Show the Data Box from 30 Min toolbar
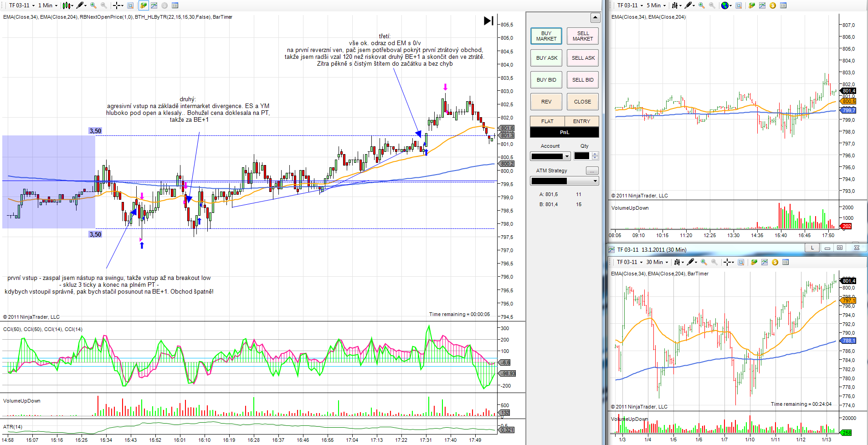This screenshot has width=868, height=445. pyautogui.click(x=786, y=262)
